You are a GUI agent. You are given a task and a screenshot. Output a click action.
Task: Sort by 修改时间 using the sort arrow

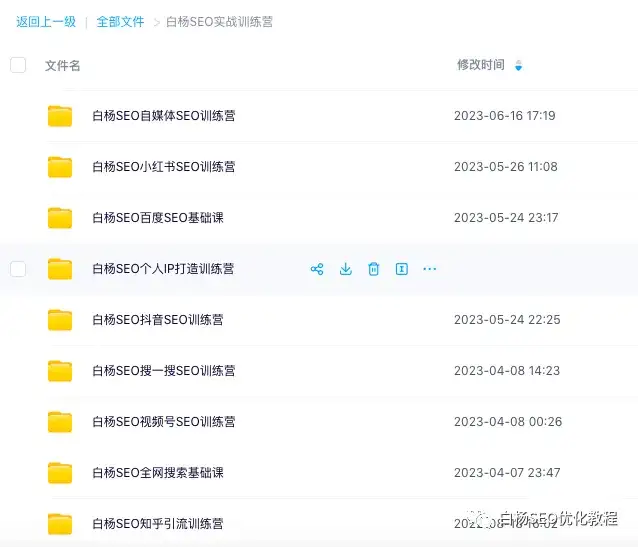[518, 65]
